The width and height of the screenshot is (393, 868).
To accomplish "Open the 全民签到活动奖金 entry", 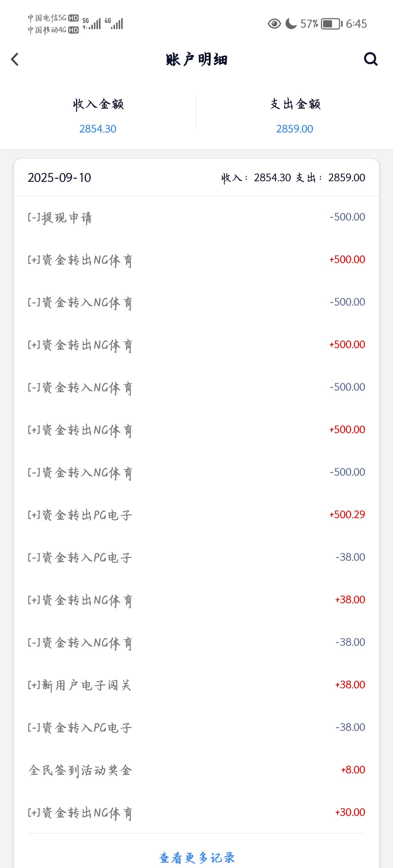I will pyautogui.click(x=196, y=770).
